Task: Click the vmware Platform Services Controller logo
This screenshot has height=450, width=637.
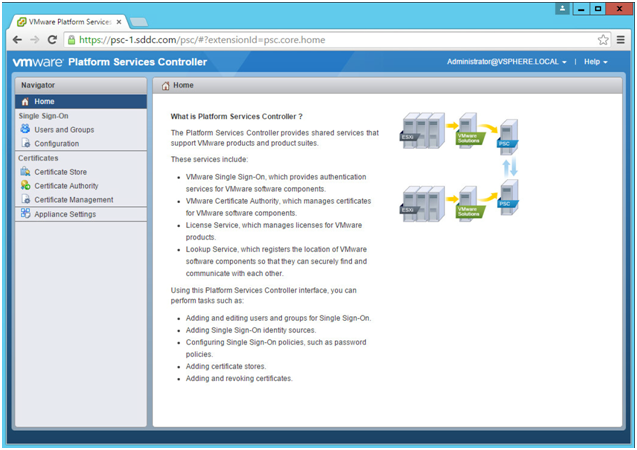Action: [x=110, y=62]
